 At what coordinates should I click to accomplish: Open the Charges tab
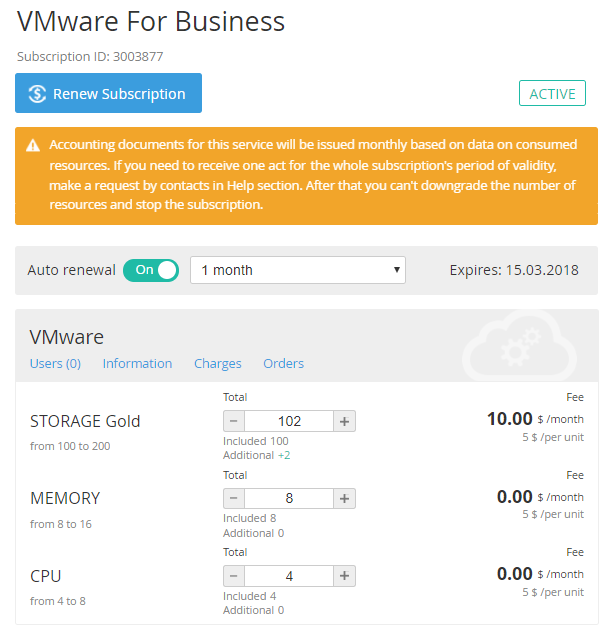217,363
